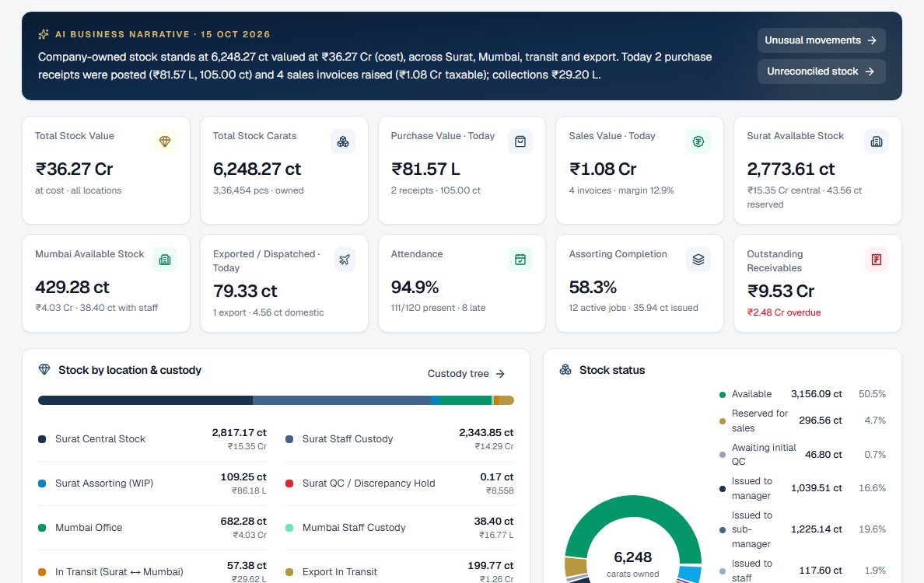Click the In Transit orange dot
This screenshot has width=924, height=583.
click(x=42, y=572)
